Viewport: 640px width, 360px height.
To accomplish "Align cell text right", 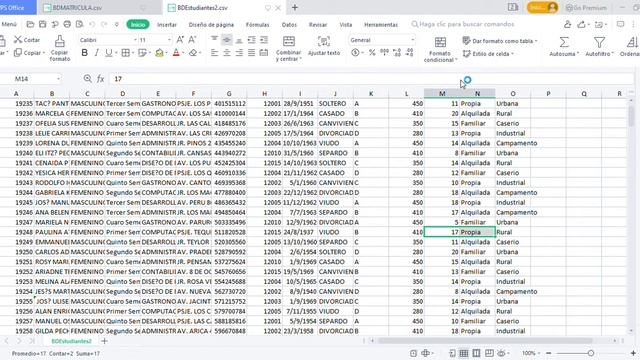I will (239, 53).
